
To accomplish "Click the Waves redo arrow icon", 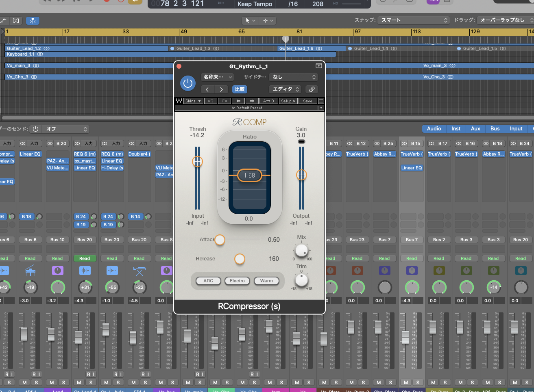I will [224, 101].
